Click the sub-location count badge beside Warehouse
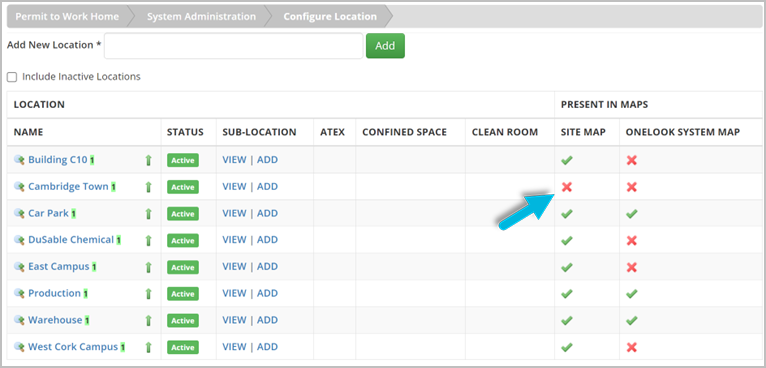Image resolution: width=766 pixels, height=368 pixels. tap(87, 321)
